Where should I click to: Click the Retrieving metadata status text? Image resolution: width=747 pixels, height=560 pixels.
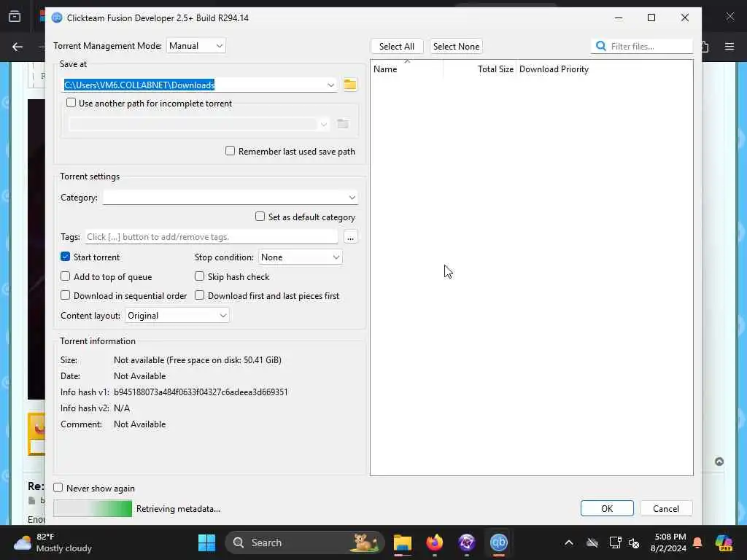pos(178,508)
